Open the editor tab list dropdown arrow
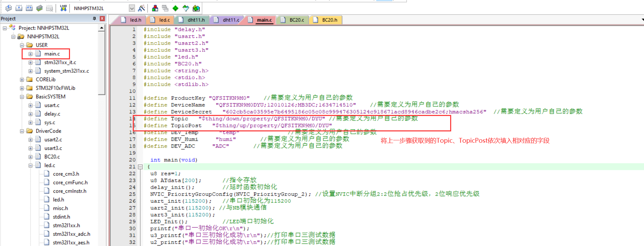Image resolution: width=644 pixels, height=246 pixels. 642,20
